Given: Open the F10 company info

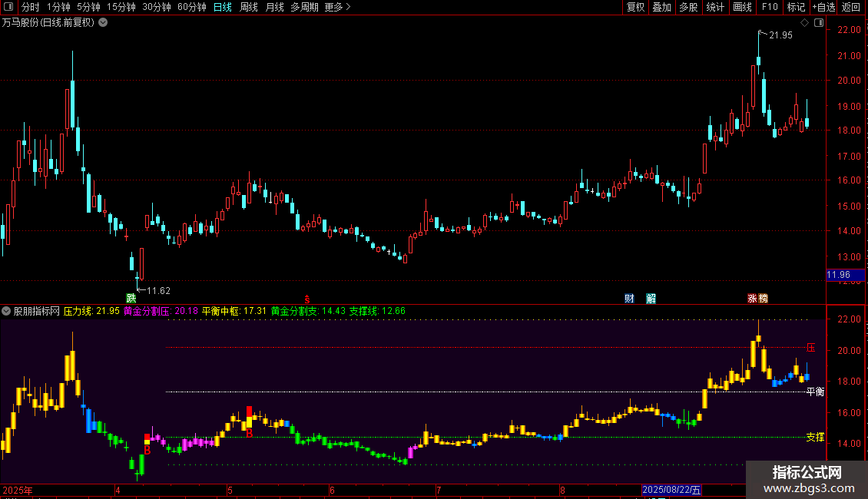Looking at the screenshot, I should point(769,7).
